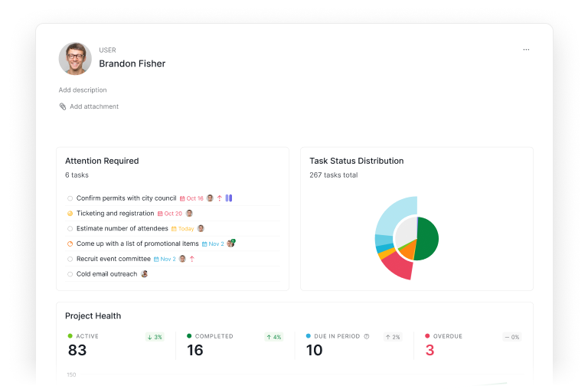Click red priority arrow on Recruit event committee
588x389 pixels.
click(x=192, y=259)
